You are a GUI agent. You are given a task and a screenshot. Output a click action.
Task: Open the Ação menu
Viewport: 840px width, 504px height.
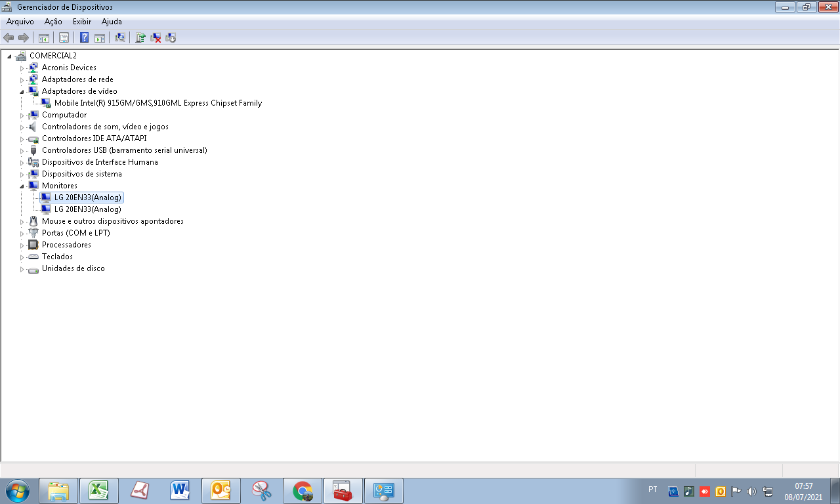click(53, 22)
